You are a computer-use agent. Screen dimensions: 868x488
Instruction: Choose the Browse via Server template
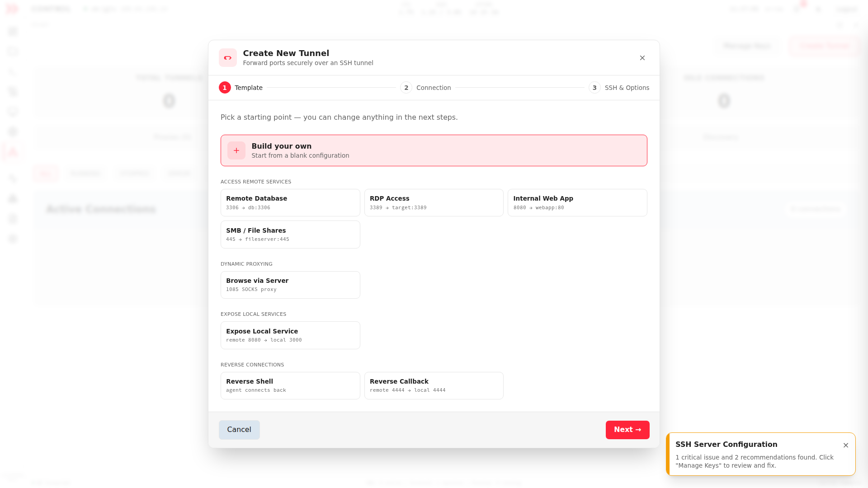click(x=290, y=285)
